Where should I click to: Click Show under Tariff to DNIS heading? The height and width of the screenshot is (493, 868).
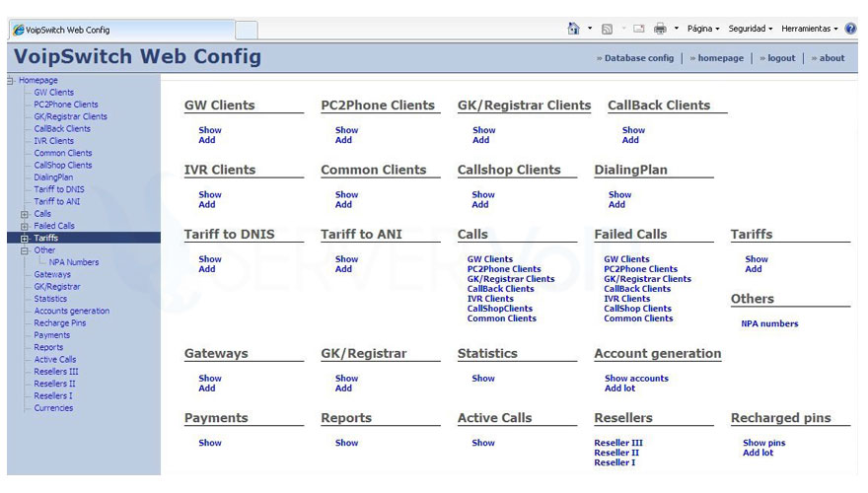(210, 259)
